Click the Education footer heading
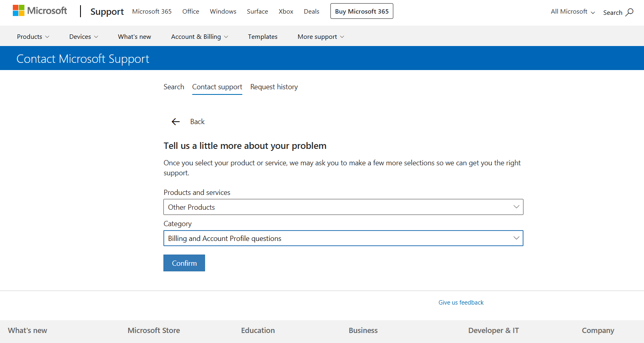644x343 pixels. click(258, 331)
